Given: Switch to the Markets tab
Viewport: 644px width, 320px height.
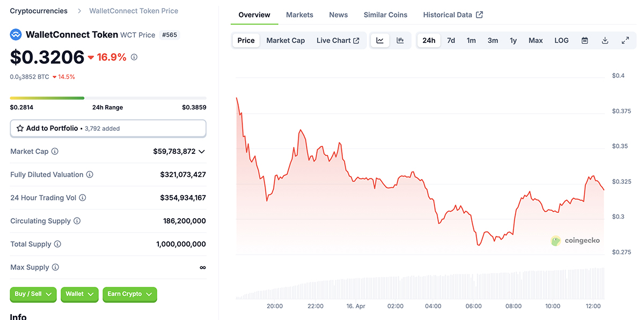Looking at the screenshot, I should [299, 15].
